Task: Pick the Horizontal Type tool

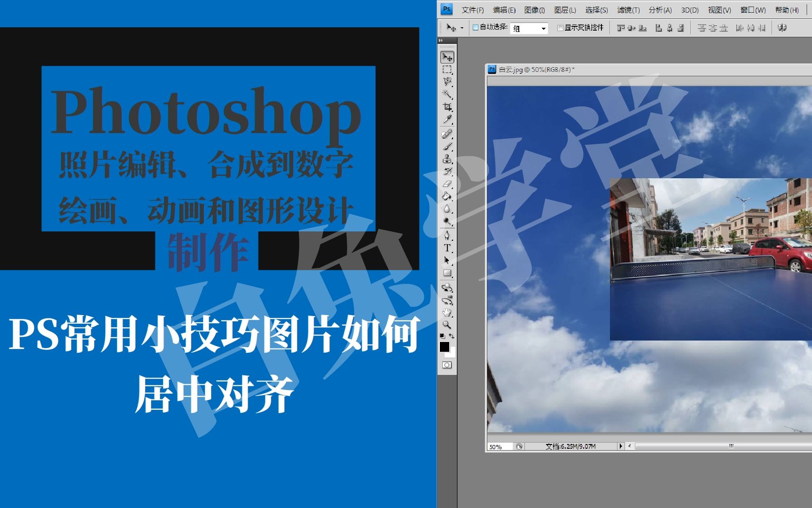Action: point(448,247)
